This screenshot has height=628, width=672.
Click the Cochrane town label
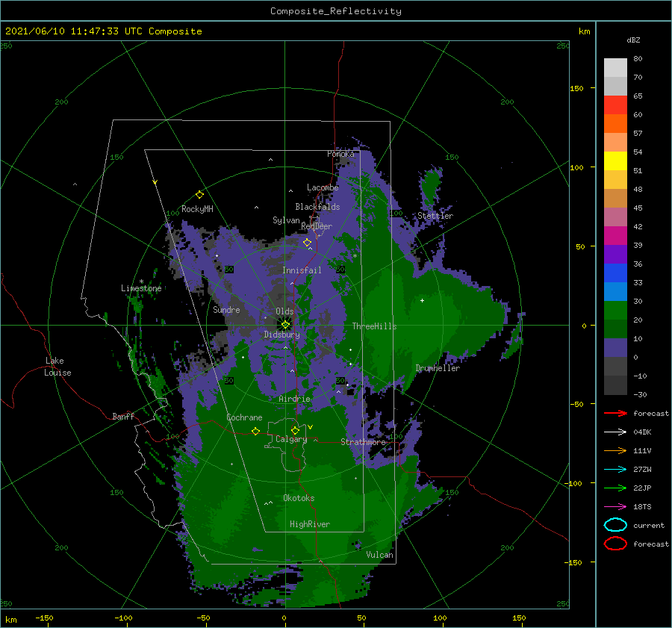(x=244, y=417)
